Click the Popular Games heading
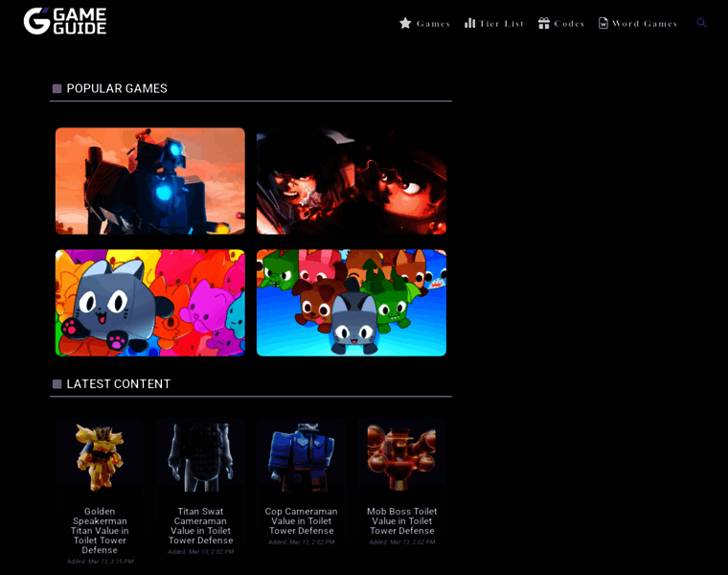The image size is (728, 575). (x=117, y=89)
